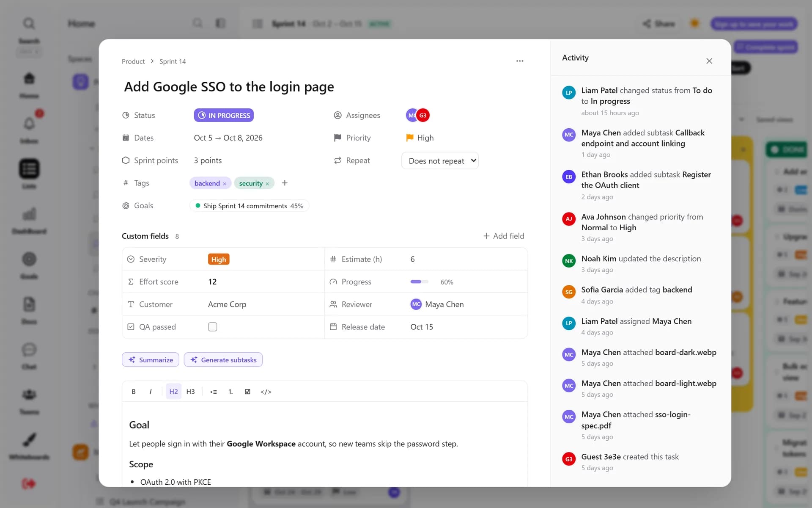Open the three-dot task options menu

point(520,61)
